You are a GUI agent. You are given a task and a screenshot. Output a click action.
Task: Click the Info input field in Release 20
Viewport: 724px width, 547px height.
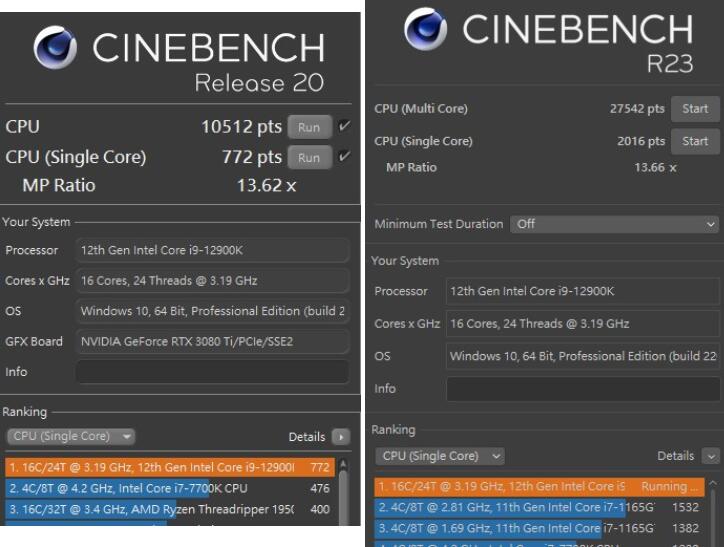pyautogui.click(x=211, y=372)
